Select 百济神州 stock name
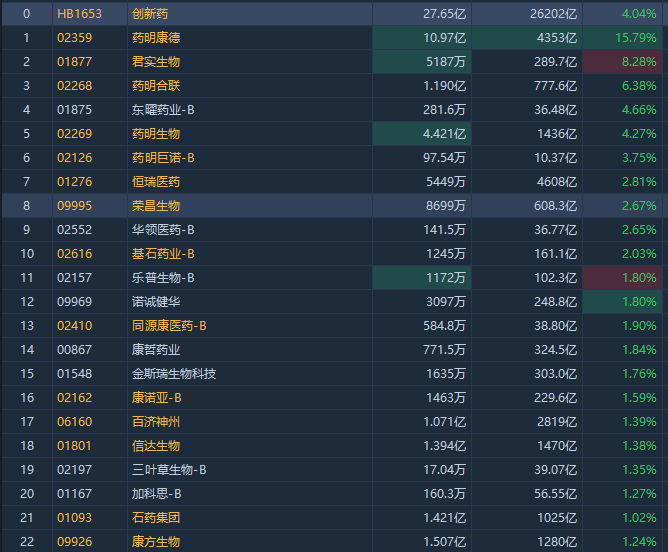The width and height of the screenshot is (668, 552). [x=156, y=422]
